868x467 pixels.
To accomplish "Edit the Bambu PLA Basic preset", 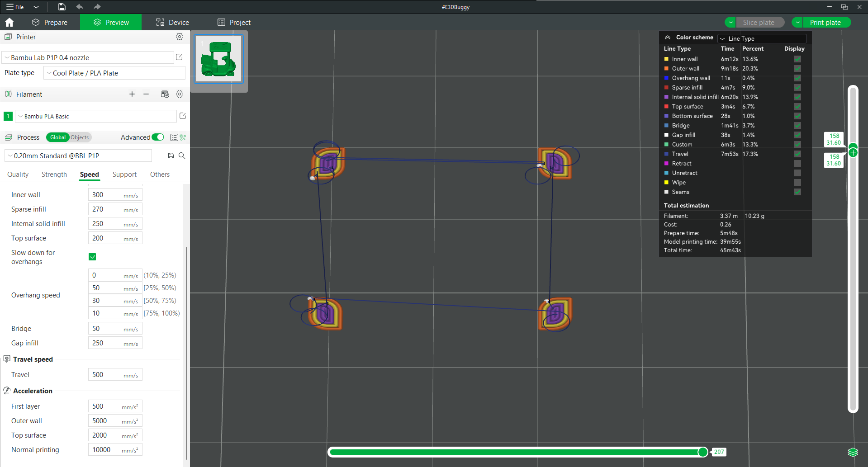I will pyautogui.click(x=182, y=116).
